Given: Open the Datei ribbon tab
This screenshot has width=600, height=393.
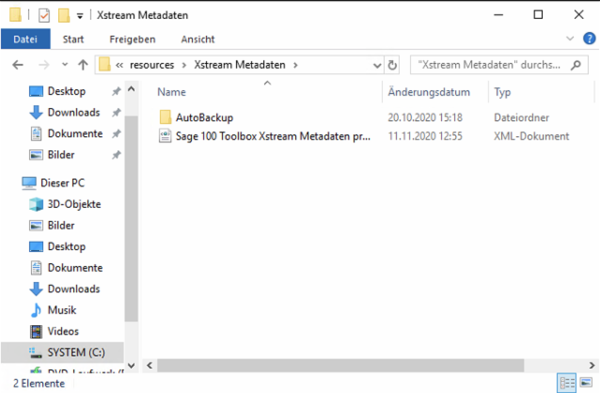Looking at the screenshot, I should (25, 39).
